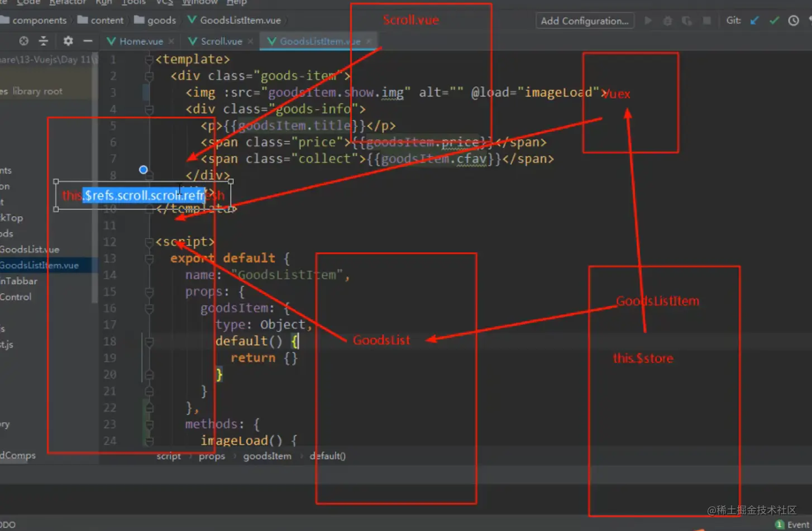Select the GoodsListItem.vue editor tab
The height and width of the screenshot is (531, 812).
[319, 41]
